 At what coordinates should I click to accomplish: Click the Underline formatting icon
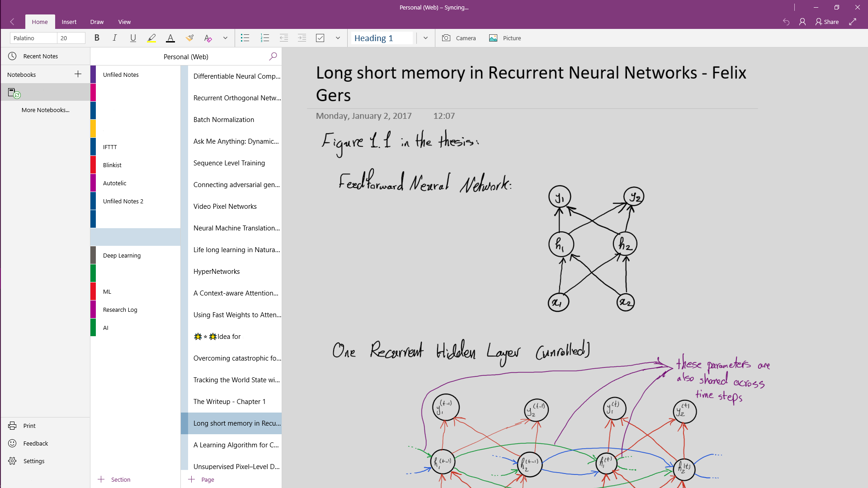pos(132,38)
